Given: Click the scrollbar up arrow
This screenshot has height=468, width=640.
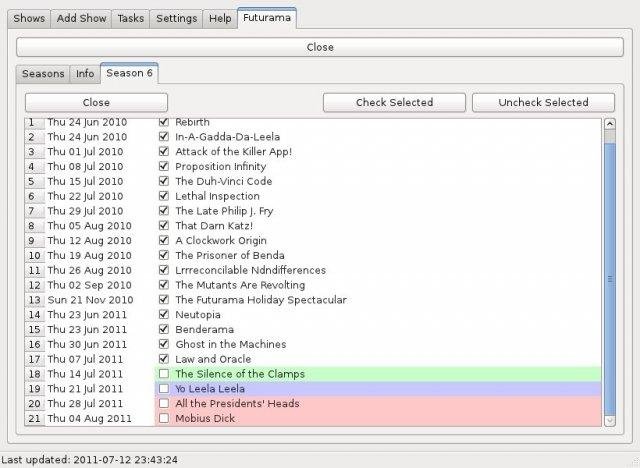Looking at the screenshot, I should pos(610,124).
